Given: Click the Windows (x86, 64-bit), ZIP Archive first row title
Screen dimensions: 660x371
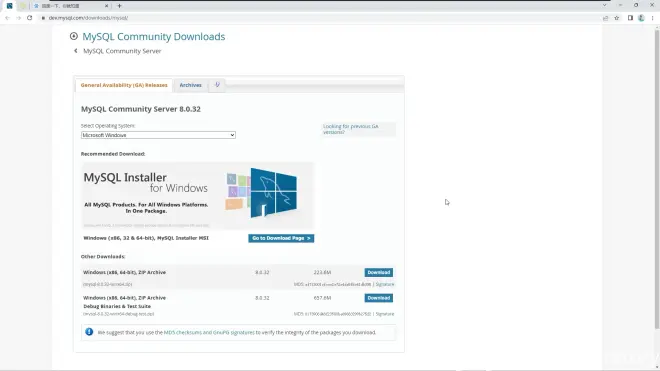Looking at the screenshot, I should [x=125, y=272].
